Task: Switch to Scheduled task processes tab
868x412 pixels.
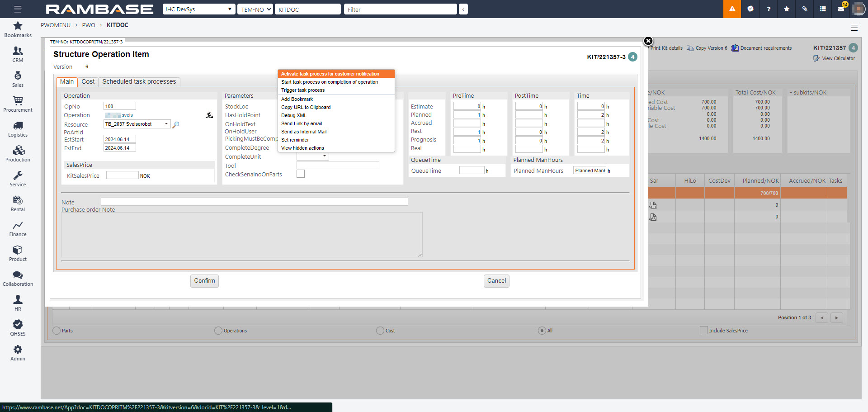Action: click(139, 82)
